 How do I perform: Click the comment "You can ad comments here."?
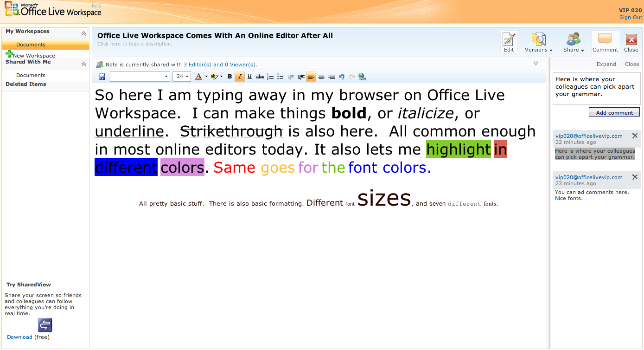(592, 192)
